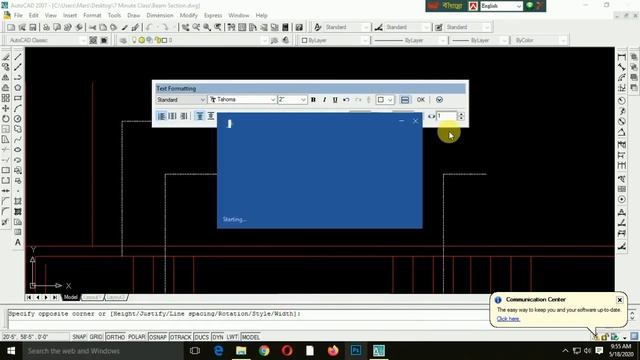Open the Edit menu

coord(33,15)
